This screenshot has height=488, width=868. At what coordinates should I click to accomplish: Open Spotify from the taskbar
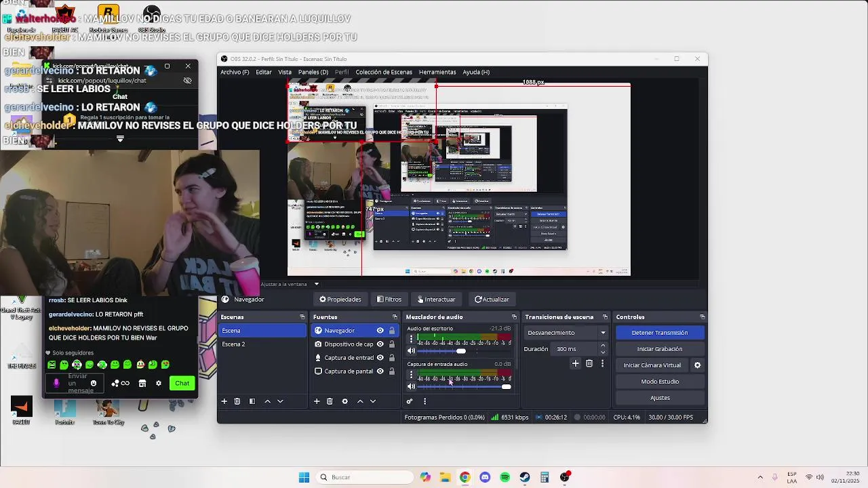(505, 477)
